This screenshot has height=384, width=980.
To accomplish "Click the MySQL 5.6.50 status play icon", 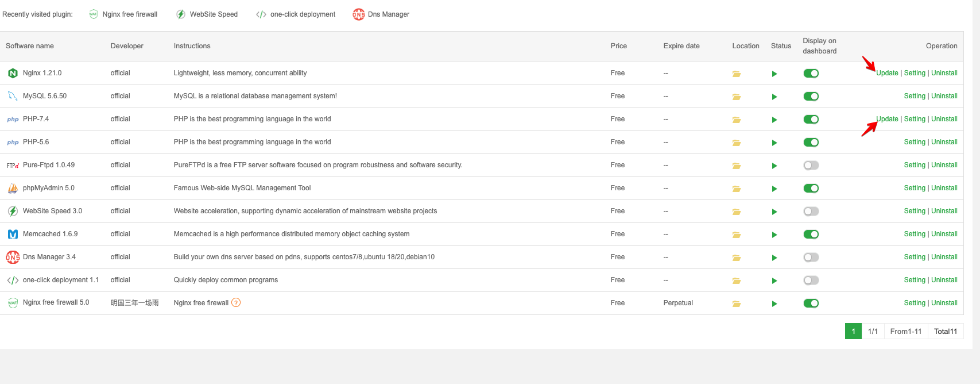I will 774,97.
